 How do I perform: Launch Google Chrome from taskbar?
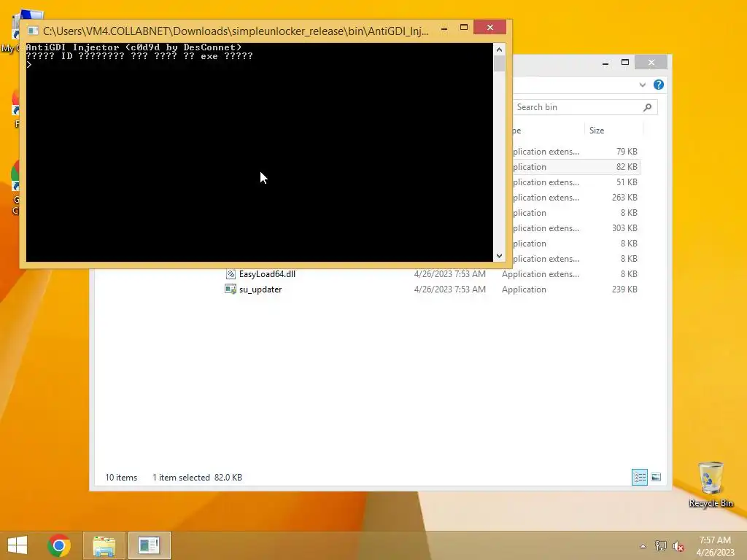pos(59,545)
